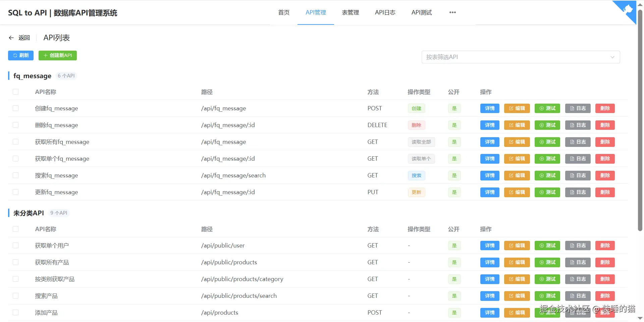The image size is (644, 322).
Task: Click 删除 on the 更新fq_message row
Action: coord(604,192)
